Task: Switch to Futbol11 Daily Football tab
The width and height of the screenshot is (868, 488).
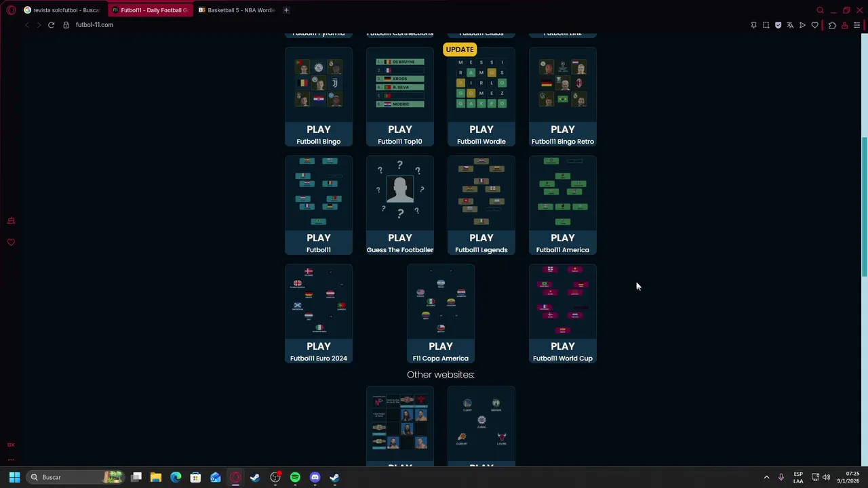Action: [x=150, y=10]
